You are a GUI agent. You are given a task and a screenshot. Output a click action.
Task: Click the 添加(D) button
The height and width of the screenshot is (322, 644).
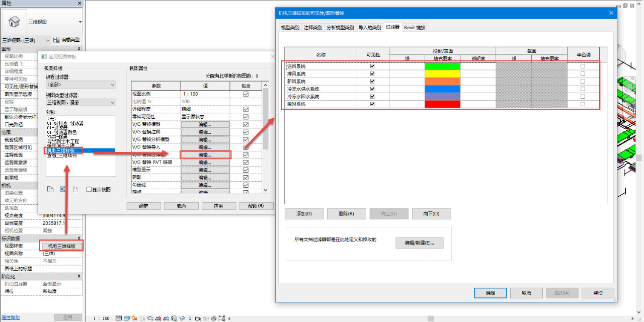point(304,214)
